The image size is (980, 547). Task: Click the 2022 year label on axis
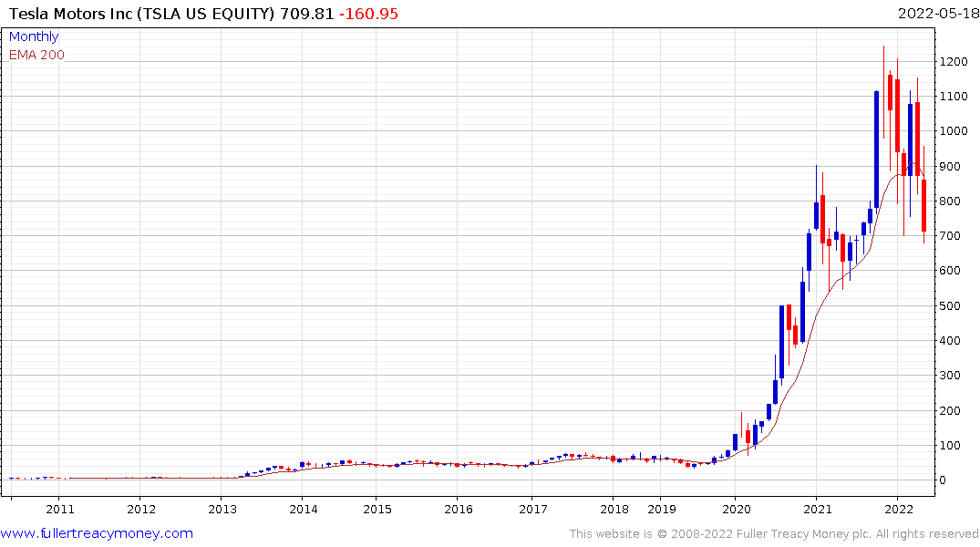click(899, 509)
